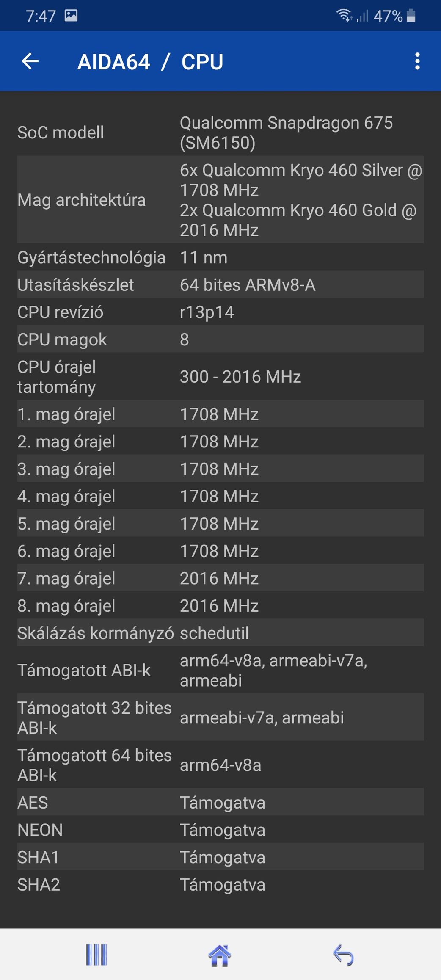Select the SoC modell row

[220, 133]
